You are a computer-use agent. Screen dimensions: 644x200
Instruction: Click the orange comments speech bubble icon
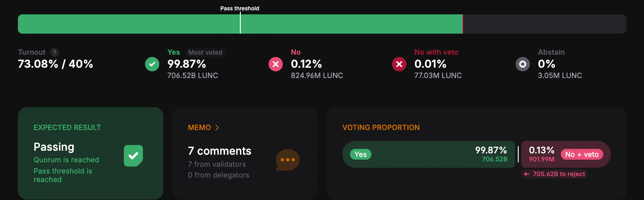287,160
